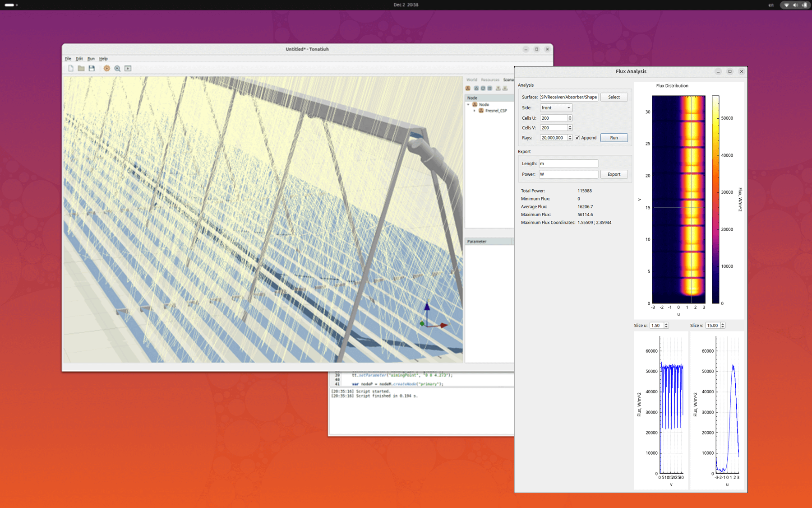Click the Slice v value field
Viewport: 812px width, 508px height.
click(x=713, y=326)
